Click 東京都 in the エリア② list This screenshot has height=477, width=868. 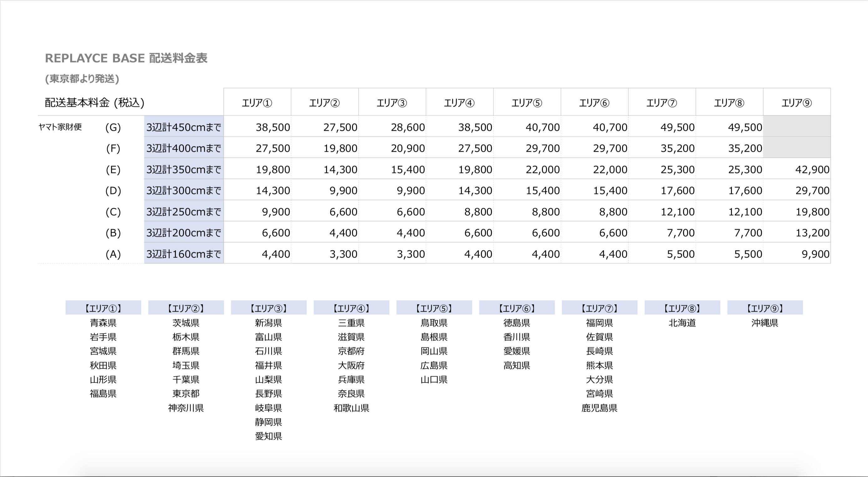(186, 393)
